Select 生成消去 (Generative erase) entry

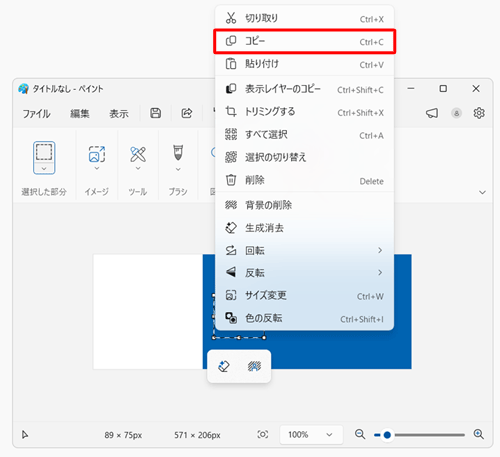click(304, 228)
